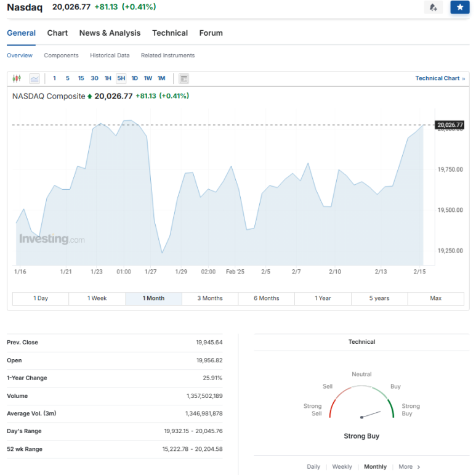Go to the Components sub-tab
Image resolution: width=476 pixels, height=475 pixels.
click(61, 55)
